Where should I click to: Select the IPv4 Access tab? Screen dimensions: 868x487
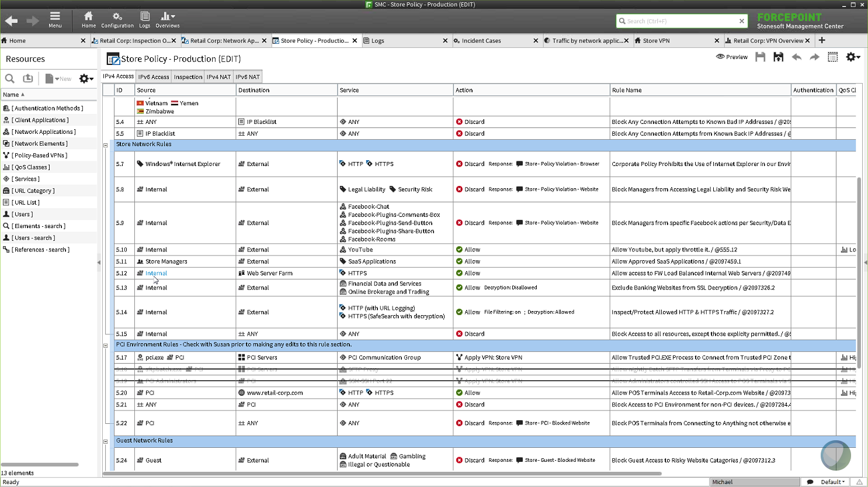point(119,76)
